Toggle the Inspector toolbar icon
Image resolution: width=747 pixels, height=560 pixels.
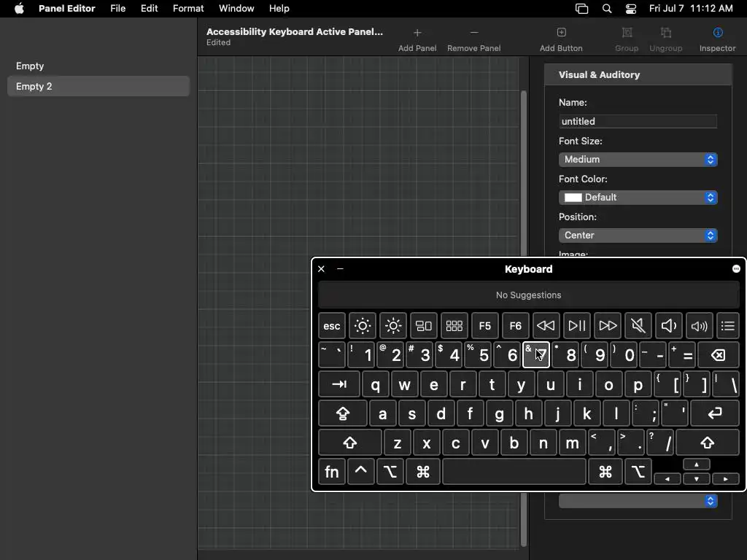click(x=718, y=32)
